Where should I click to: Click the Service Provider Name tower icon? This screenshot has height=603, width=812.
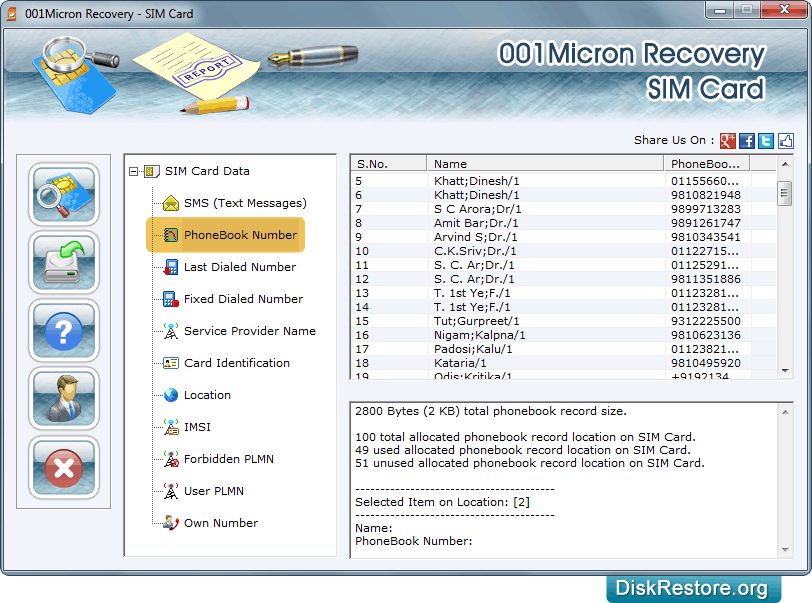tap(171, 331)
